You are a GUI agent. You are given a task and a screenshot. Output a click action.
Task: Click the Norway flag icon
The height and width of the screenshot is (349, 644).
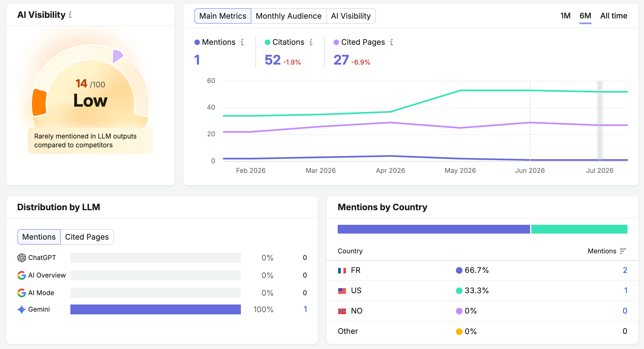342,311
